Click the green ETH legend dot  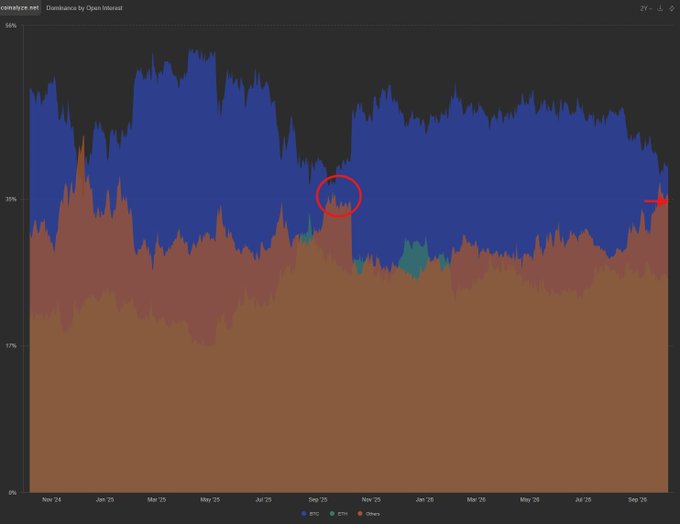click(x=332, y=514)
